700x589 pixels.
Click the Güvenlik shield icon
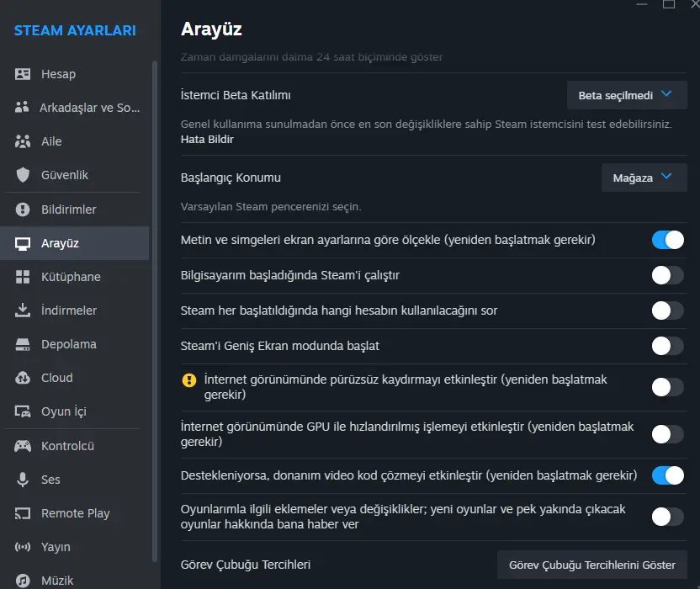[x=23, y=175]
